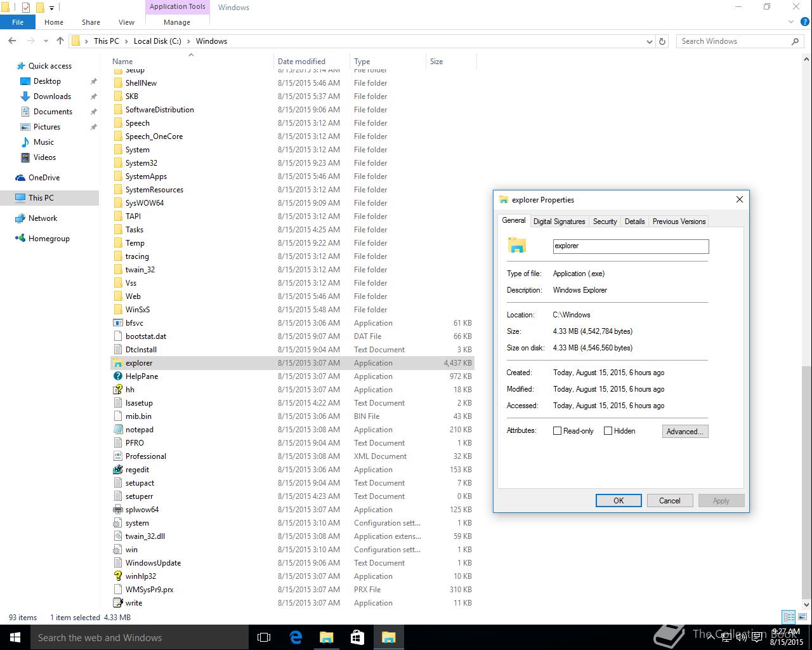Click OK in explorer Properties
Screen dimensions: 812x650
(619, 501)
